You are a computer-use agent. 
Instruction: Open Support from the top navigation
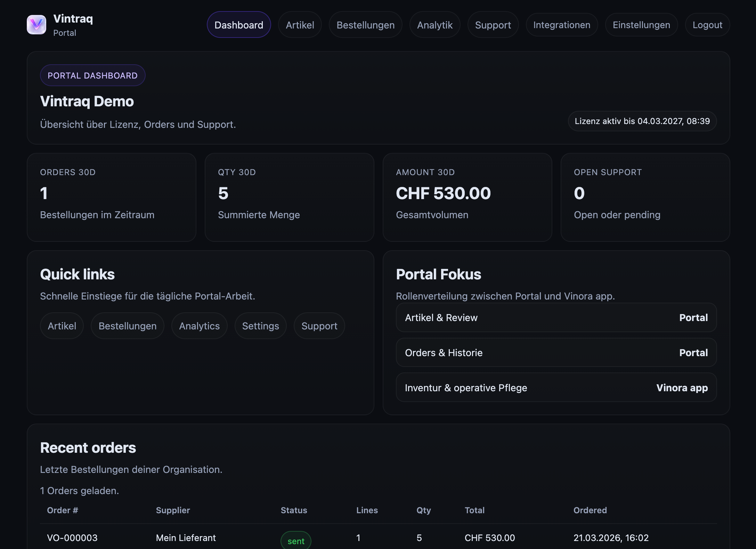(493, 25)
